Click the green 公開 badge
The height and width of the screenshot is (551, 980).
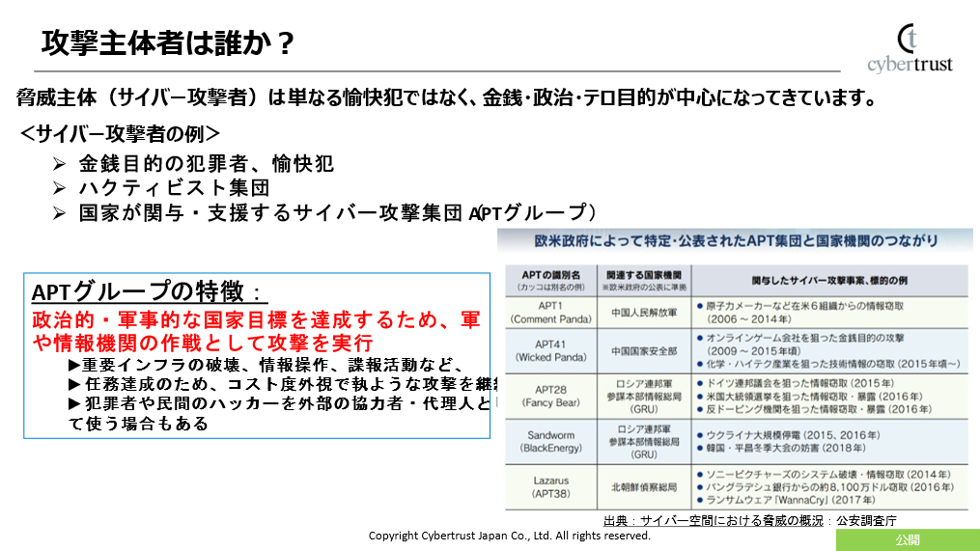tap(907, 539)
